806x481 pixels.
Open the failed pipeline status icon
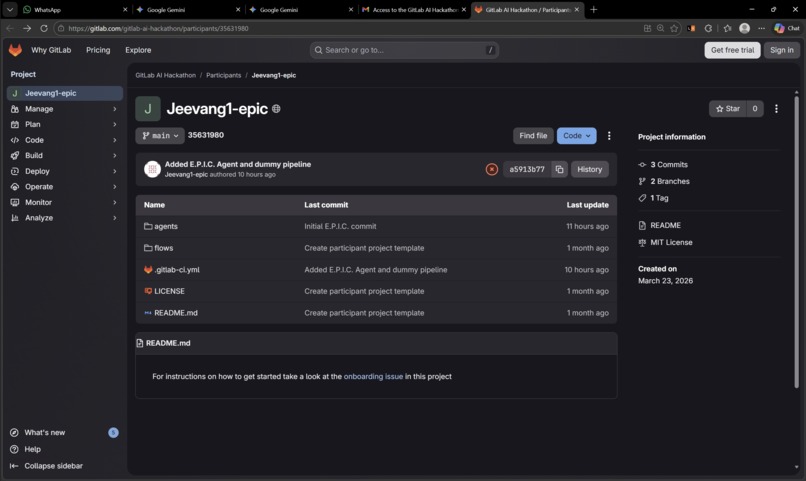(491, 169)
